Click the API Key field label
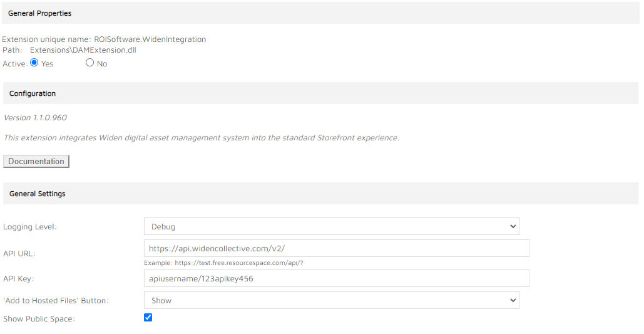This screenshot has width=644, height=334. coord(19,279)
